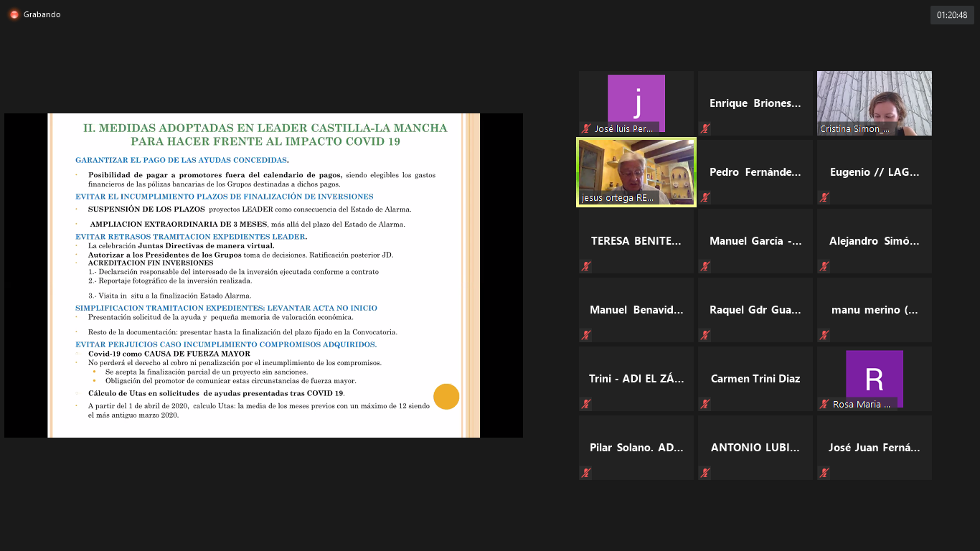This screenshot has width=980, height=551.
Task: Select TERESA BENITE... participant tile
Action: tap(636, 241)
